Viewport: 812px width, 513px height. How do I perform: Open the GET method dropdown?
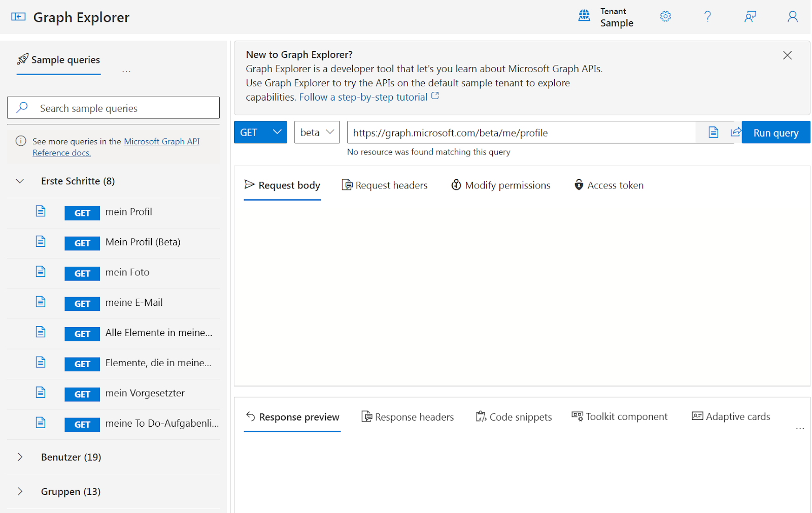point(260,132)
